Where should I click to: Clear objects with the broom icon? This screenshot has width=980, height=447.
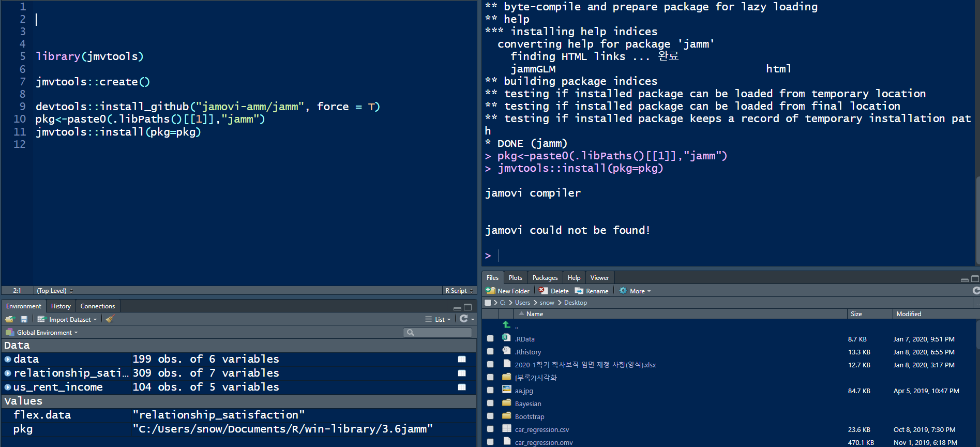(110, 319)
